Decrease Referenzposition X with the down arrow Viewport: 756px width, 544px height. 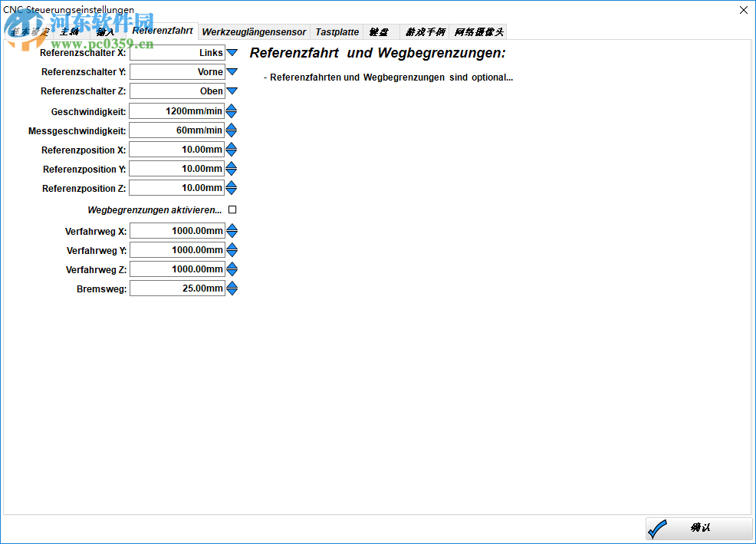tap(232, 153)
